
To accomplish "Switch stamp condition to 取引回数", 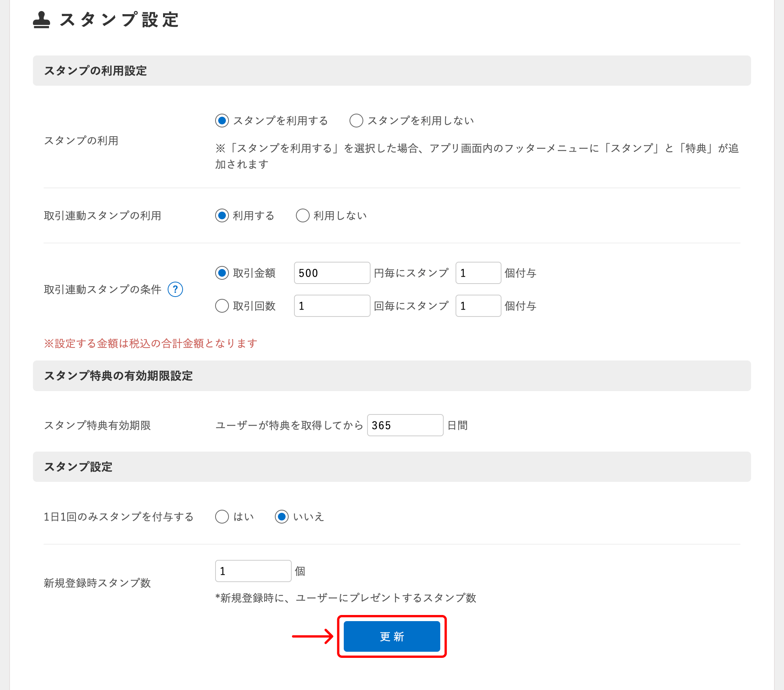I will [x=222, y=306].
